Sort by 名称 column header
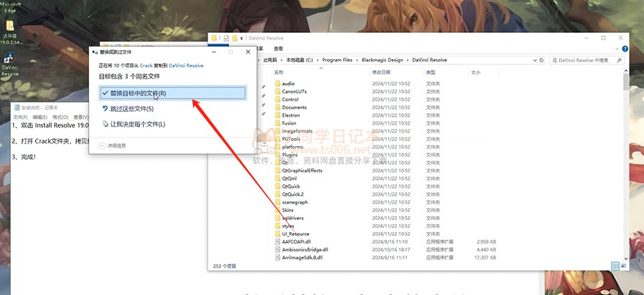The height and width of the screenshot is (295, 644). (279, 72)
